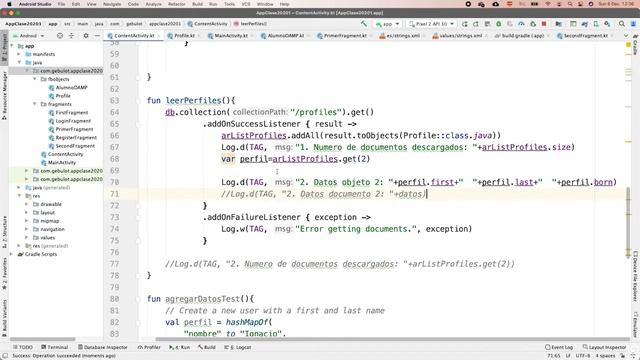Switch to the build.gradle (app) tab
Screen dimensions: 640x360
[521, 36]
